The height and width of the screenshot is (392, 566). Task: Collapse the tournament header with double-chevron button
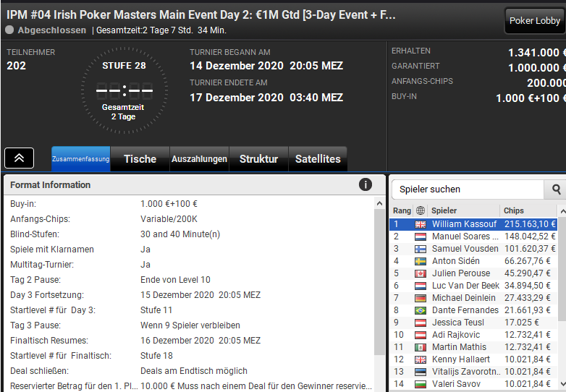tap(20, 158)
